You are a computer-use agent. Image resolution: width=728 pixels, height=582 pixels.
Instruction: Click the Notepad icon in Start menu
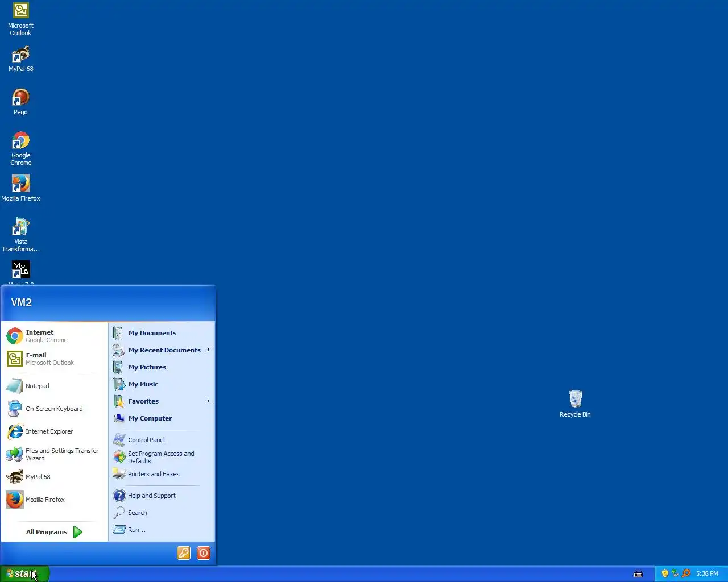tap(15, 386)
